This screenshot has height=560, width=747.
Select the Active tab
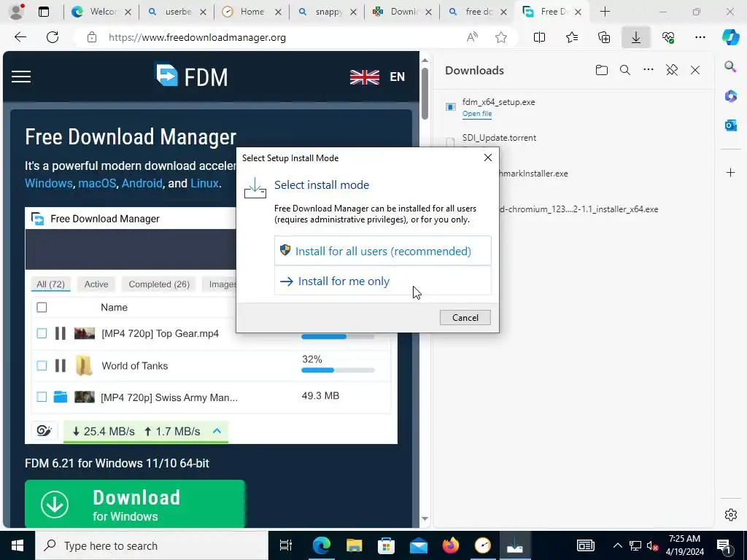pyautogui.click(x=96, y=284)
